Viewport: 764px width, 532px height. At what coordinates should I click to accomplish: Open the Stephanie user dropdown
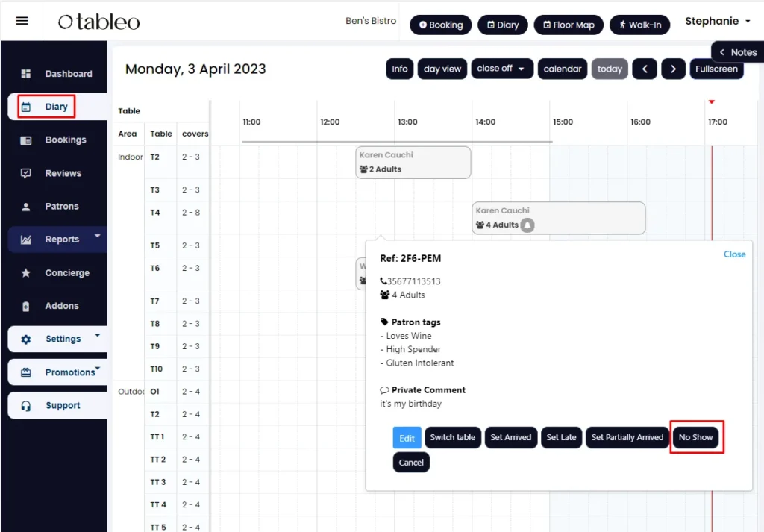point(718,21)
